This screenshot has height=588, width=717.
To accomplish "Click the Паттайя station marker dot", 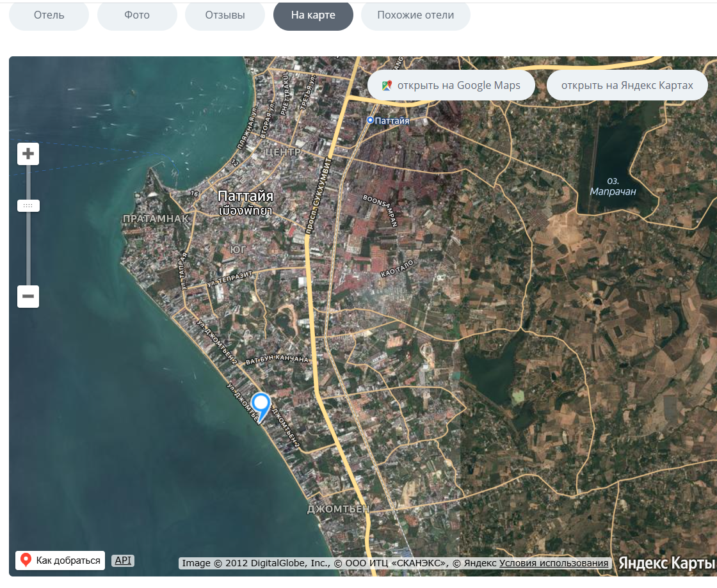I will click(371, 120).
